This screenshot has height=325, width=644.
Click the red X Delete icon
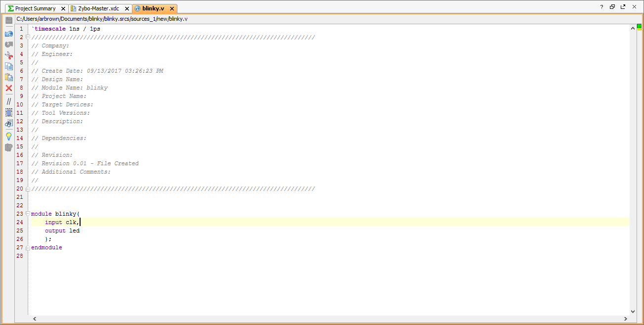point(8,88)
